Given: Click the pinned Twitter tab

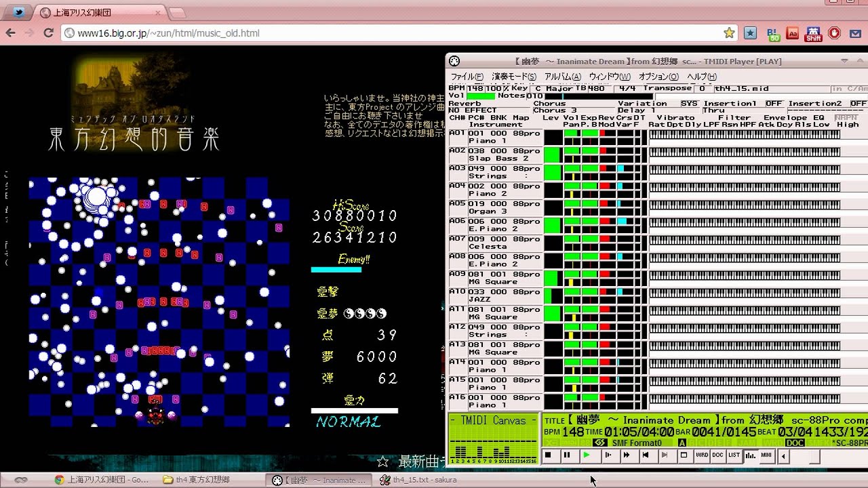Looking at the screenshot, I should coord(19,12).
